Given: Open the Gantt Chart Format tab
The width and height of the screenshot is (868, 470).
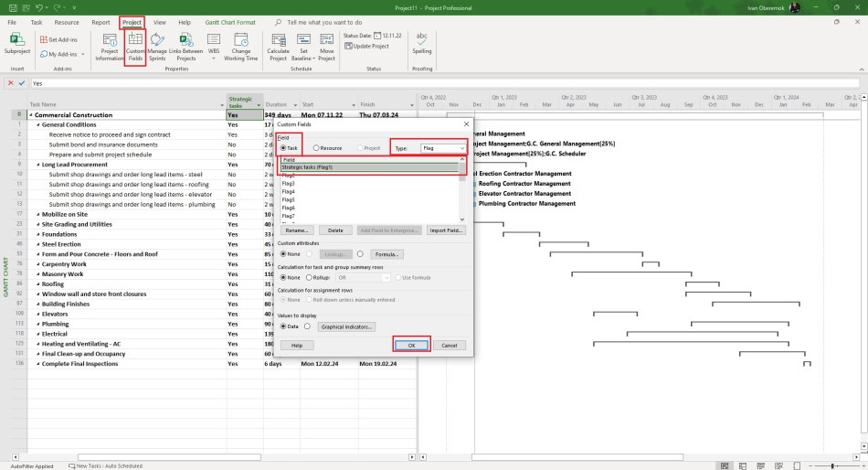Looking at the screenshot, I should coord(230,23).
